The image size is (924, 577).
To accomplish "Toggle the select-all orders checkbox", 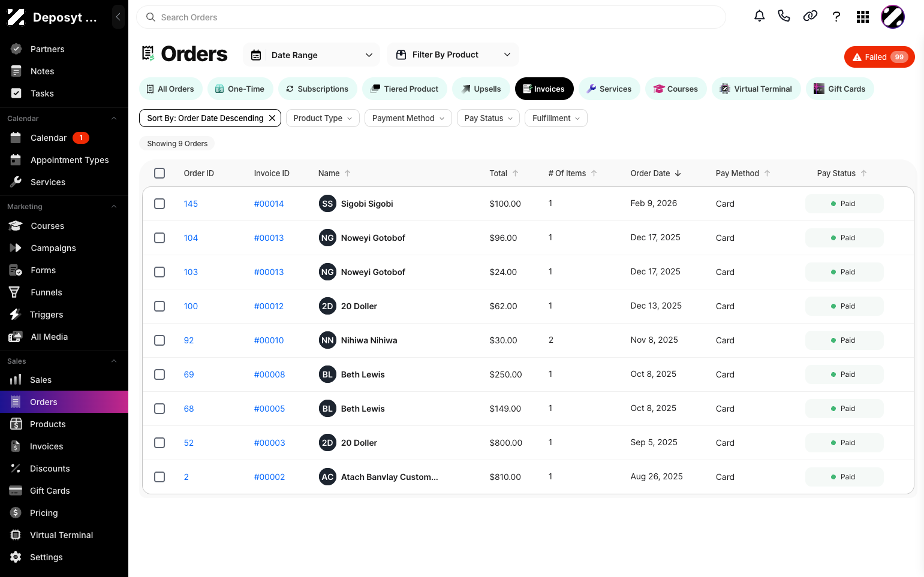I will point(159,173).
